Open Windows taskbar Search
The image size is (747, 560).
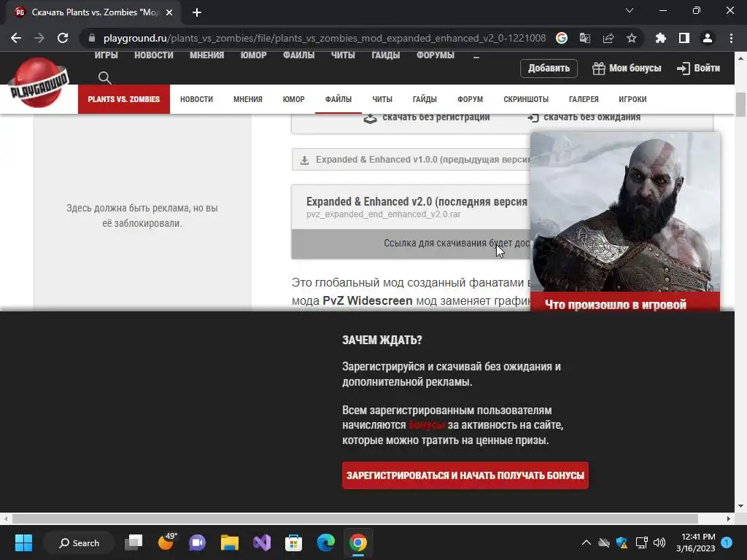79,542
